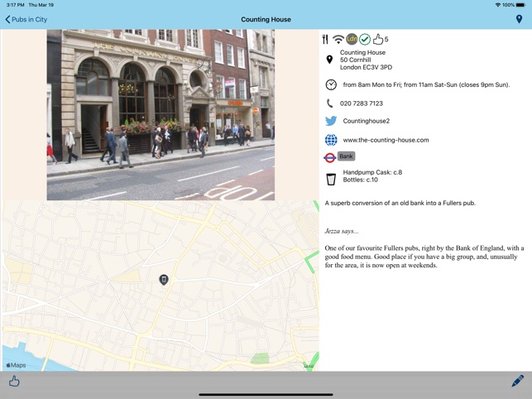
Task: Go back to Pubs in City
Action: click(x=26, y=19)
